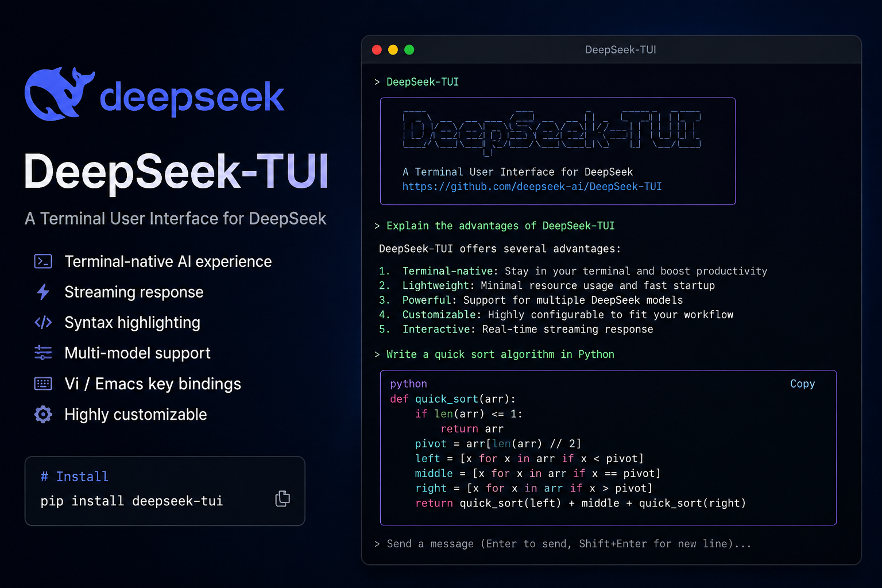The height and width of the screenshot is (588, 882).
Task: Click the right = [x for x...] code line
Action: pos(533,488)
